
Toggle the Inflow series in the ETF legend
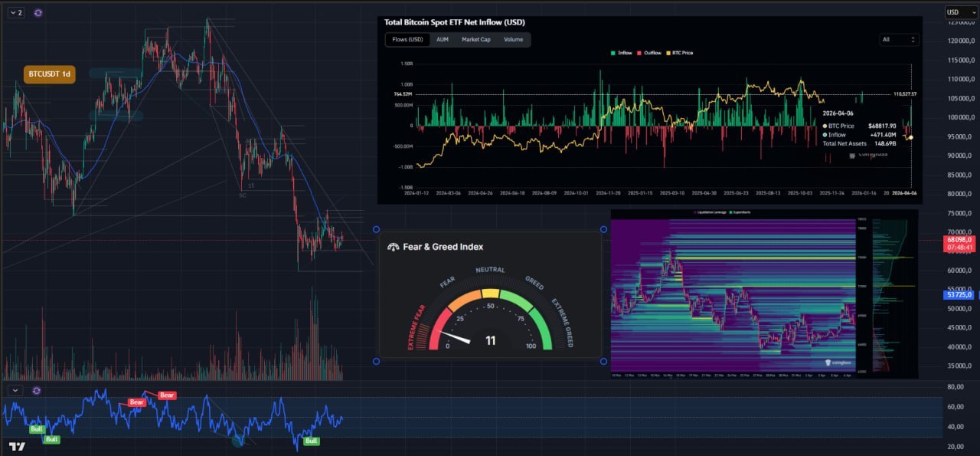[621, 53]
